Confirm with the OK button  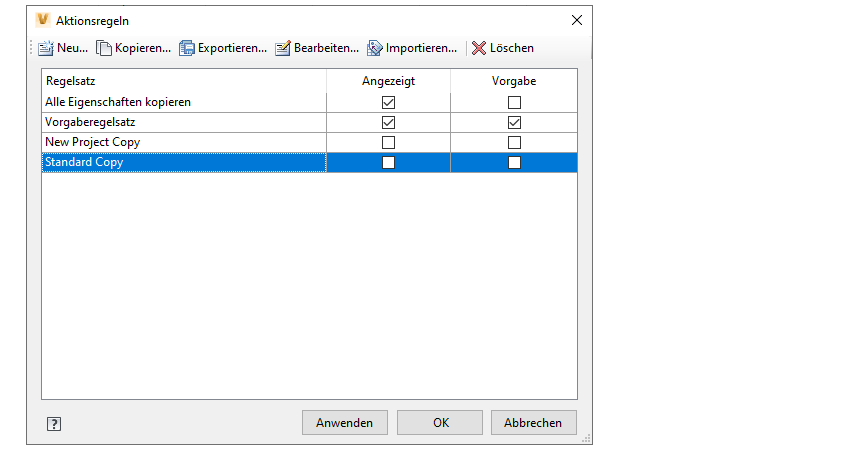click(440, 423)
